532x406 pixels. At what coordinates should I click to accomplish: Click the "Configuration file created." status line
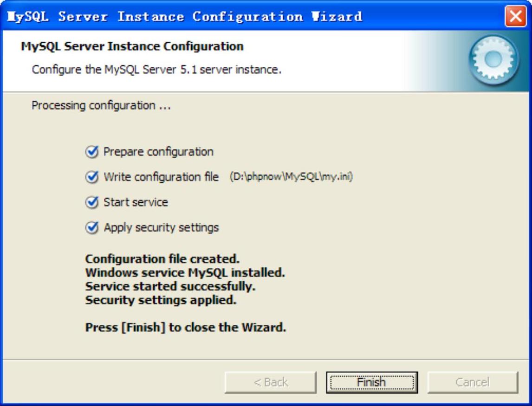[x=162, y=259]
